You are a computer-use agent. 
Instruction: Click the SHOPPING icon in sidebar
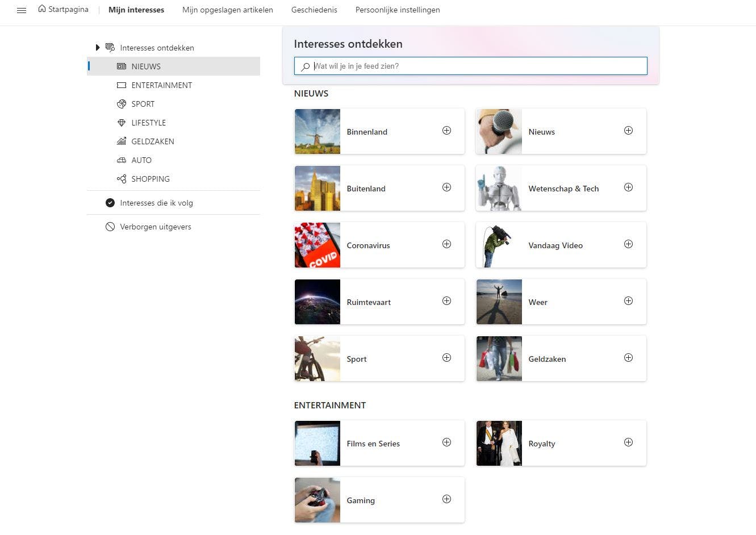[122, 179]
